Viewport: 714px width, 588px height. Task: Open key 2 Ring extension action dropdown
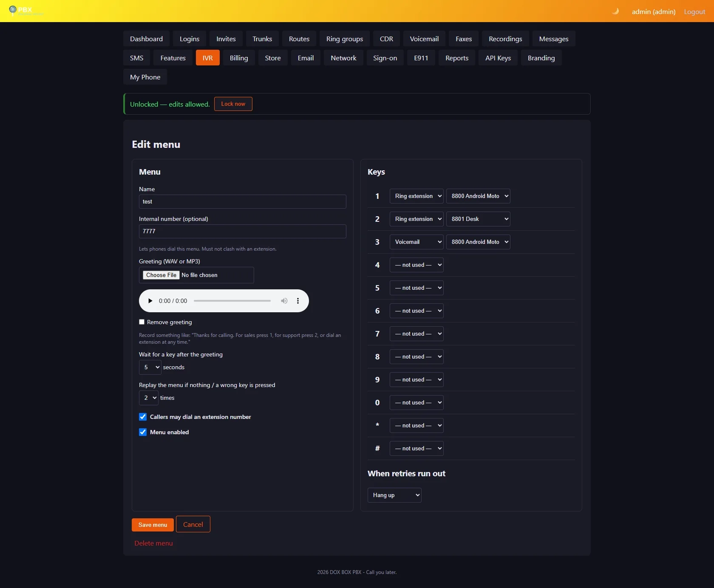[416, 219]
